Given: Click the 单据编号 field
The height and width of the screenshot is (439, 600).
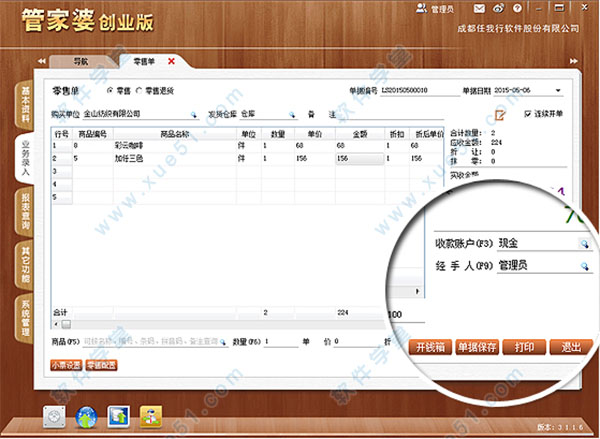Looking at the screenshot, I should (x=420, y=91).
